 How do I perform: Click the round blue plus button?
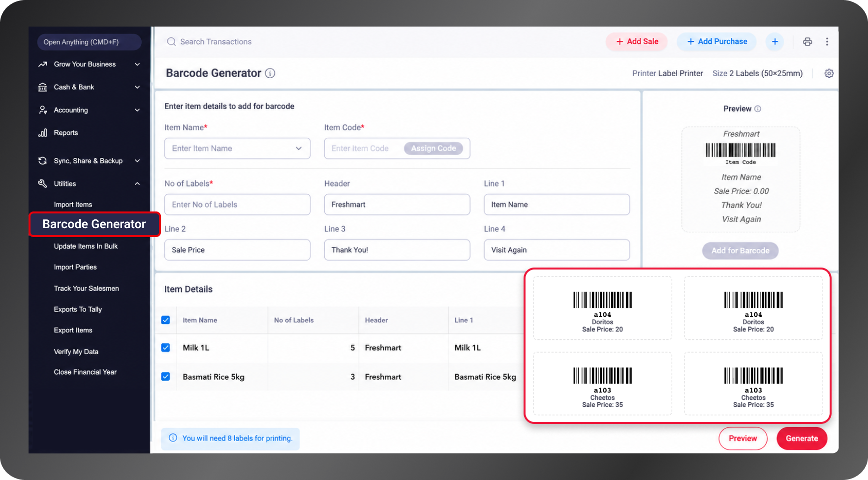(x=775, y=42)
